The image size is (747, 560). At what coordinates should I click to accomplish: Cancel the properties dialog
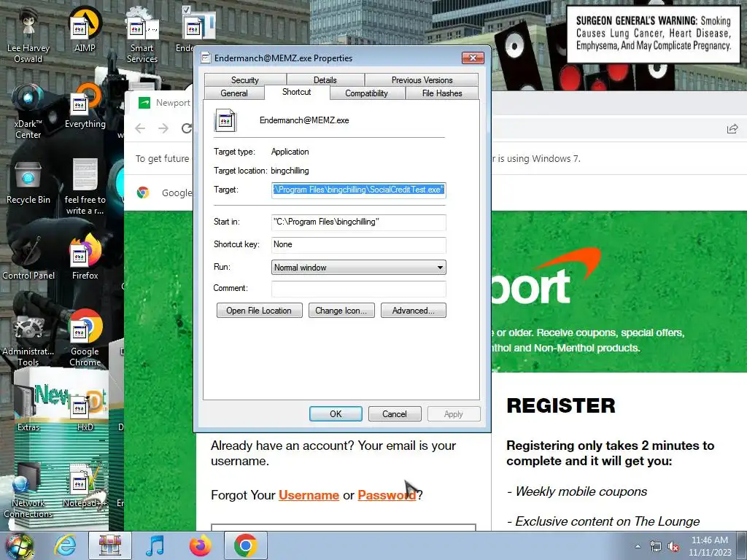(x=395, y=414)
